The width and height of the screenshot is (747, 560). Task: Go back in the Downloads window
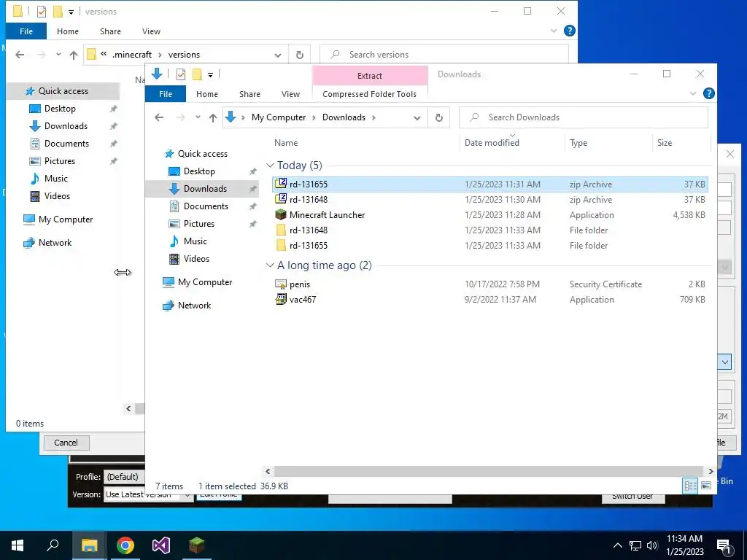[159, 117]
